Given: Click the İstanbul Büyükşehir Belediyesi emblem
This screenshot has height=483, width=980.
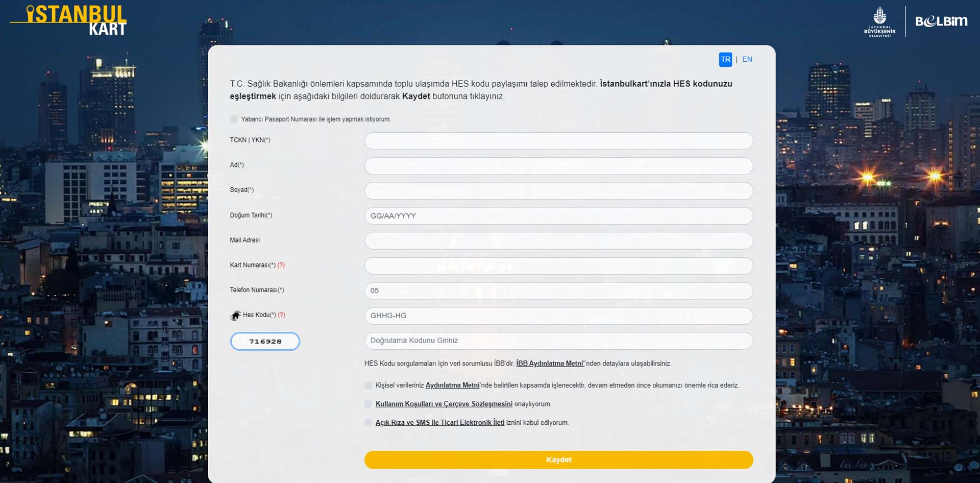Looking at the screenshot, I should [x=879, y=21].
